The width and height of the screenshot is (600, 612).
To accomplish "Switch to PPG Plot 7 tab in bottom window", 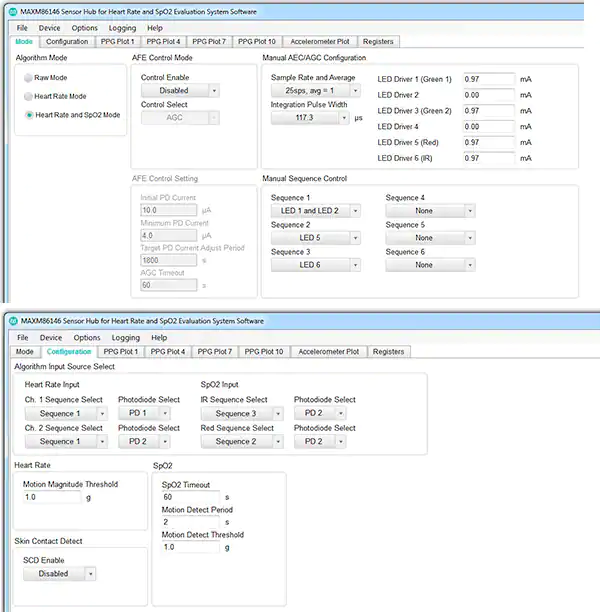I will click(215, 352).
